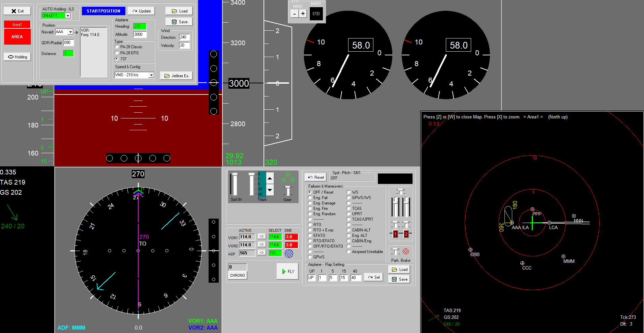This screenshot has width=644, height=333.
Task: Select the CABIN ALT failure option
Action: (359, 230)
